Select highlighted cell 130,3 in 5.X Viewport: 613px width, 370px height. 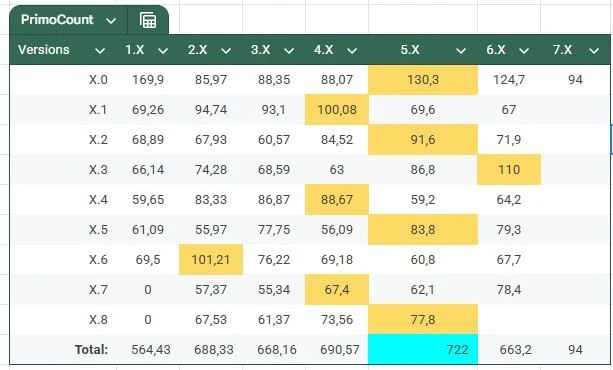coord(423,80)
